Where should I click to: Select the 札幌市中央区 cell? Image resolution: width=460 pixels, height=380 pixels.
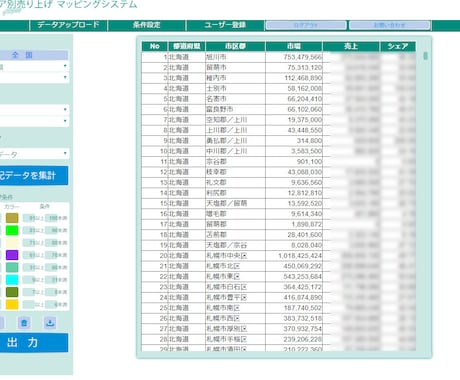pos(235,256)
